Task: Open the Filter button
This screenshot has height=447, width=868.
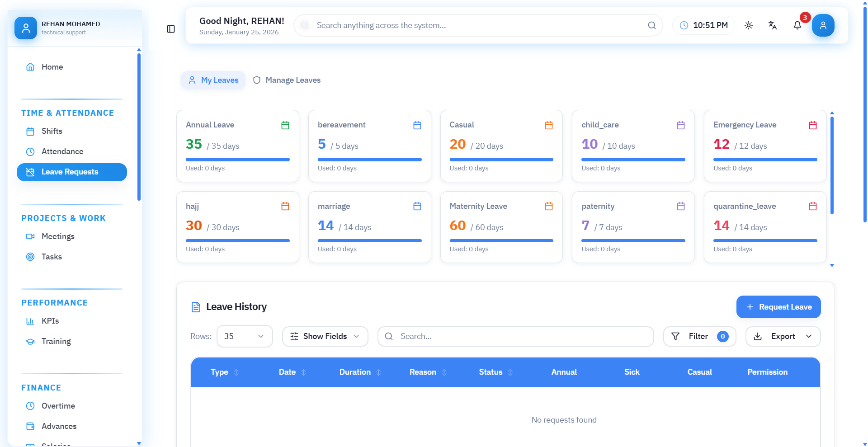Action: (699, 336)
